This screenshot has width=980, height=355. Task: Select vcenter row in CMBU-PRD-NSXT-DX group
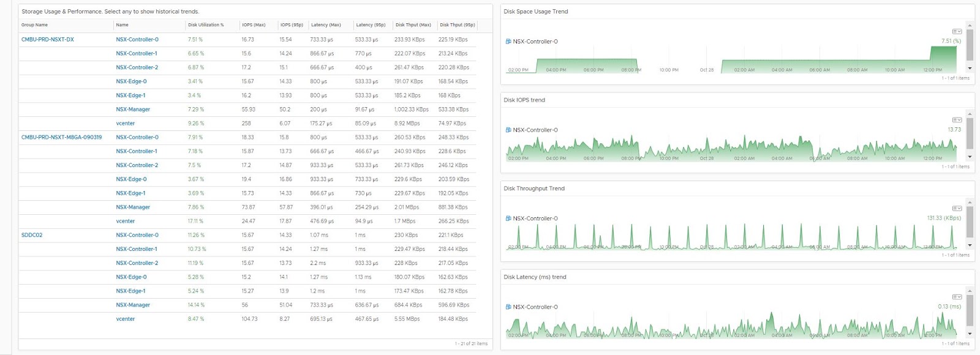point(126,124)
